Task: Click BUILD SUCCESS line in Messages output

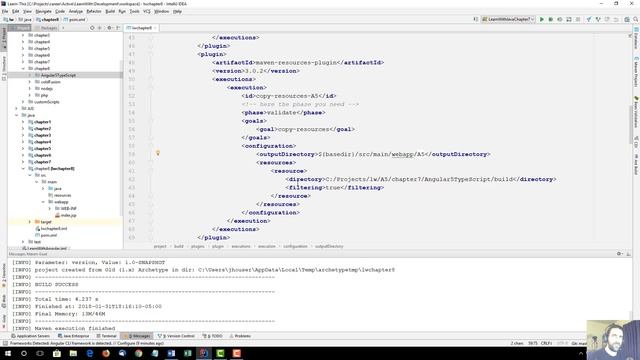Action: pyautogui.click(x=56, y=284)
